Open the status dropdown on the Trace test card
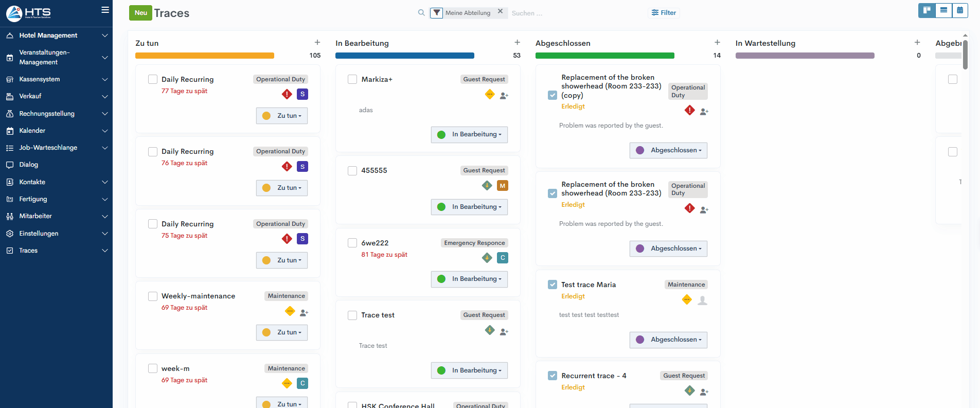 [469, 370]
